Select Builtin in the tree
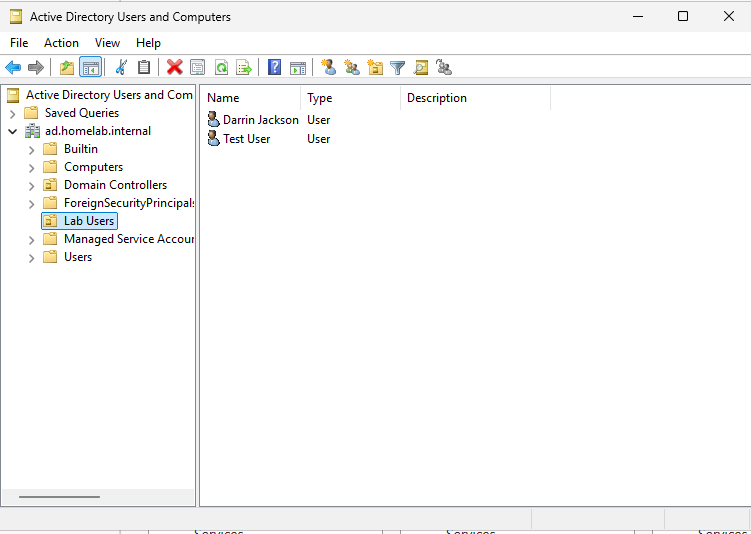751x534 pixels. (80, 149)
